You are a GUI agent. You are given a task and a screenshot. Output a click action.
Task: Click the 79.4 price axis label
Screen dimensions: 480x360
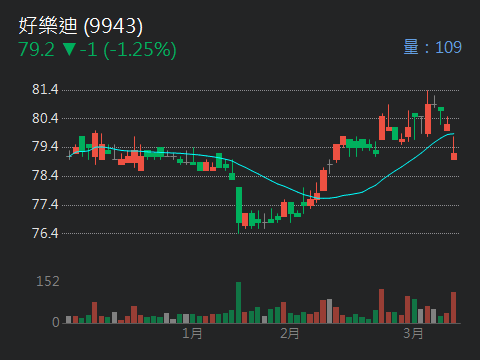click(x=45, y=147)
